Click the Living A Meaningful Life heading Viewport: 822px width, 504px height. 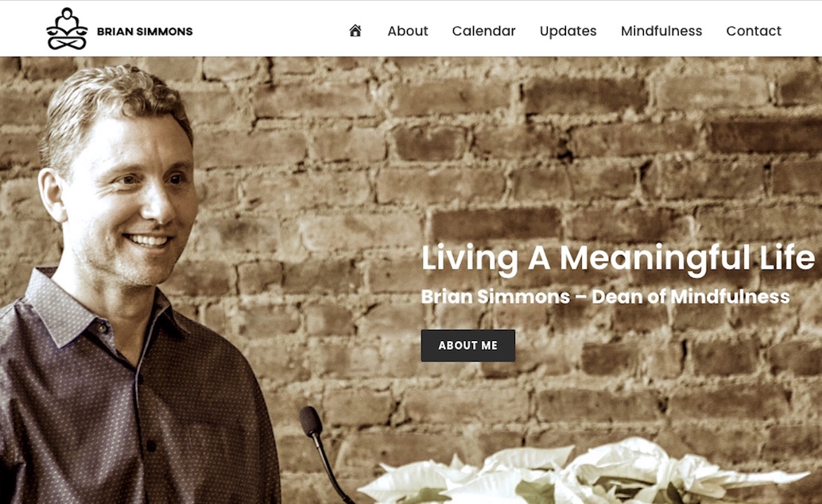[618, 258]
